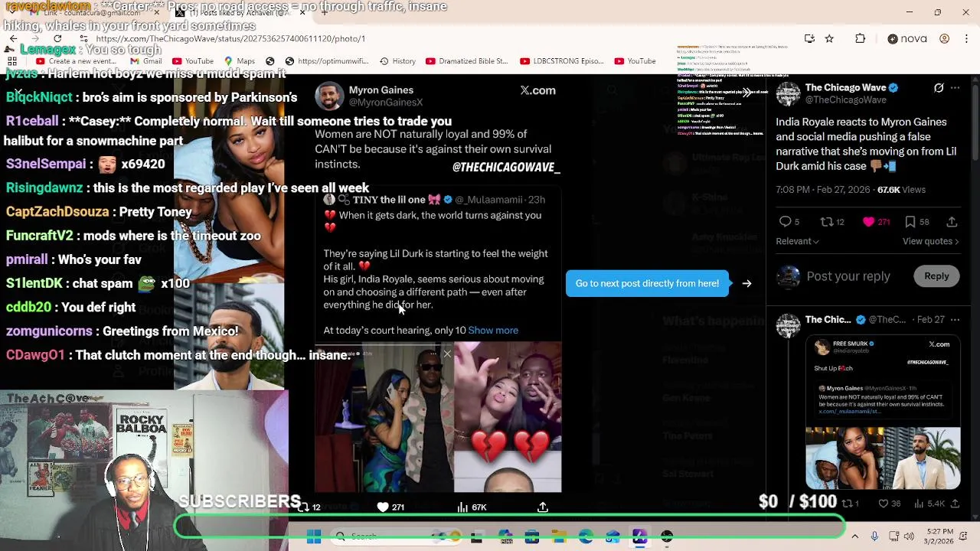Expand the Relevant replies sort dropdown
Image resolution: width=980 pixels, height=551 pixels.
(797, 241)
